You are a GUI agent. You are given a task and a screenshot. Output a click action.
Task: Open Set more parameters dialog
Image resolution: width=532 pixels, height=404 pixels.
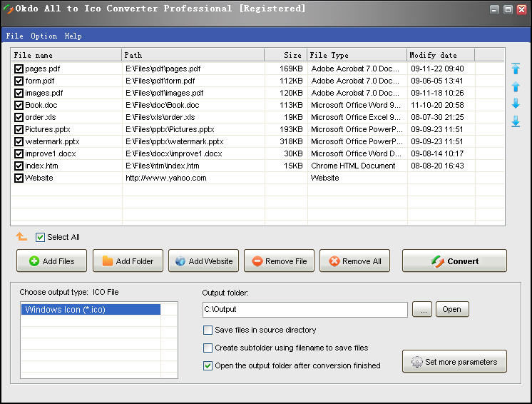pos(454,362)
